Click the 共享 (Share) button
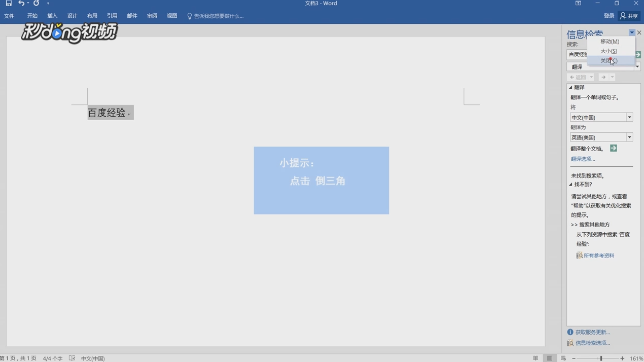Viewport: 644px width, 362px height. (629, 16)
